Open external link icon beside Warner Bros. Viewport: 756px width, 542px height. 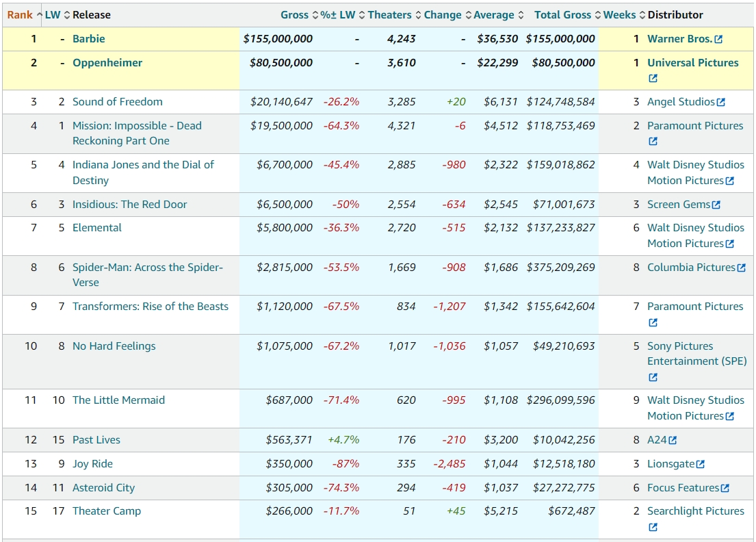(x=718, y=39)
